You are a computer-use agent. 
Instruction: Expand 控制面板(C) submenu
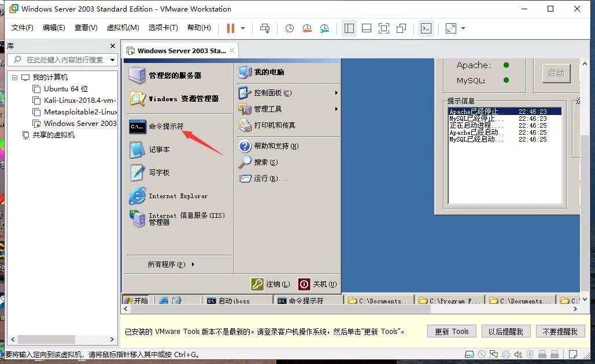pos(289,93)
